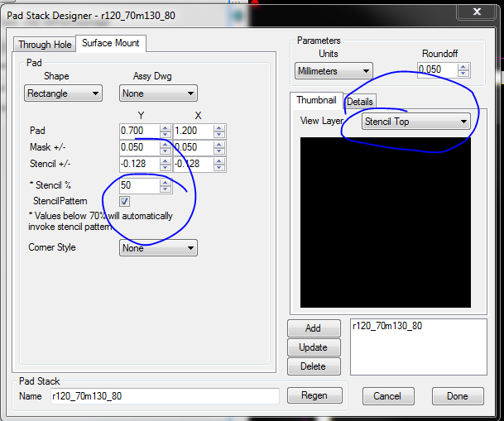The width and height of the screenshot is (504, 421).
Task: Click the Pad Y value field 0.700
Action: pos(139,131)
